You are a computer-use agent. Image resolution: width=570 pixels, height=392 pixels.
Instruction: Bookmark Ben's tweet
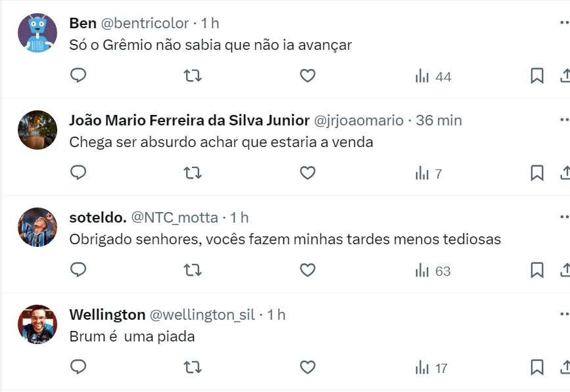coord(537,76)
